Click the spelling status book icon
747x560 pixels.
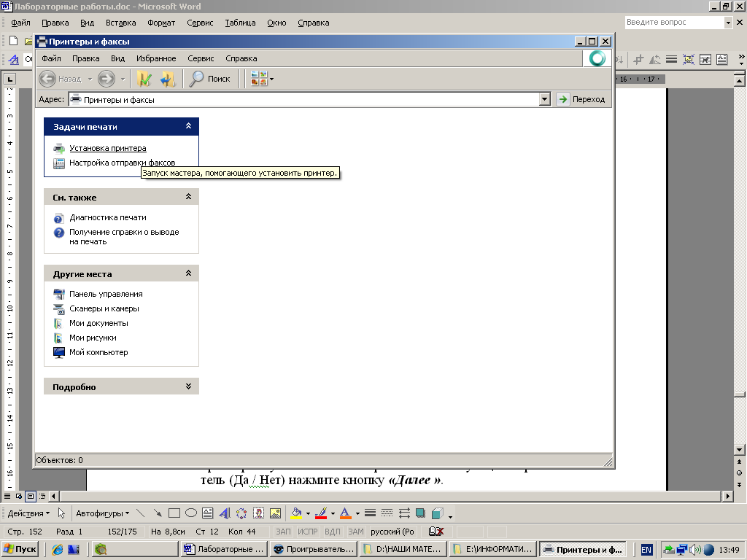pyautogui.click(x=436, y=532)
